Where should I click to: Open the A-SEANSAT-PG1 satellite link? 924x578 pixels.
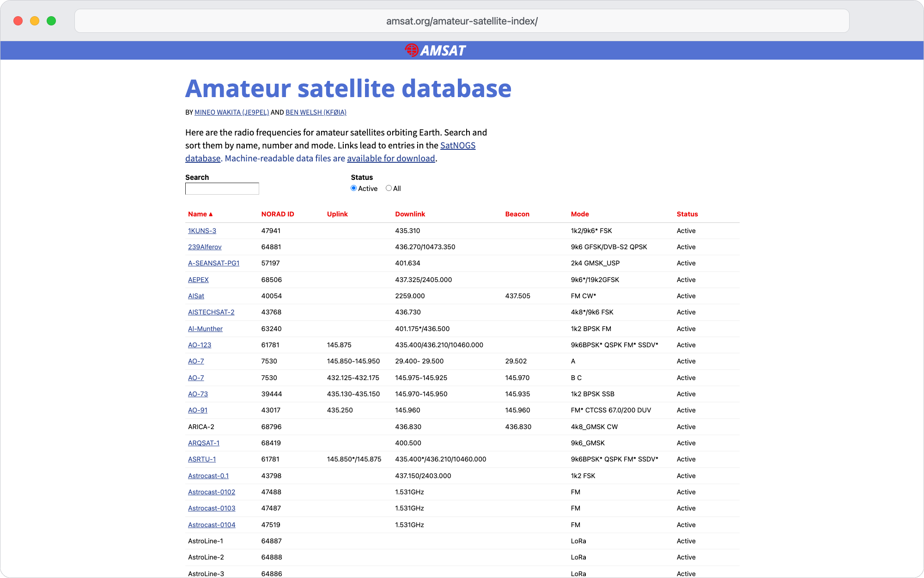coord(213,263)
